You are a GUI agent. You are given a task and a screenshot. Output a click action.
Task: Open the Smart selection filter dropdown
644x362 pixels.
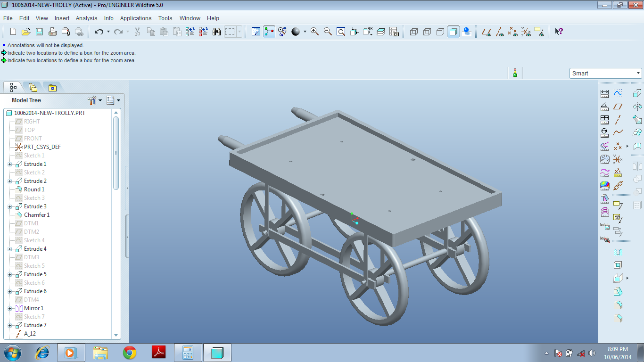click(606, 73)
